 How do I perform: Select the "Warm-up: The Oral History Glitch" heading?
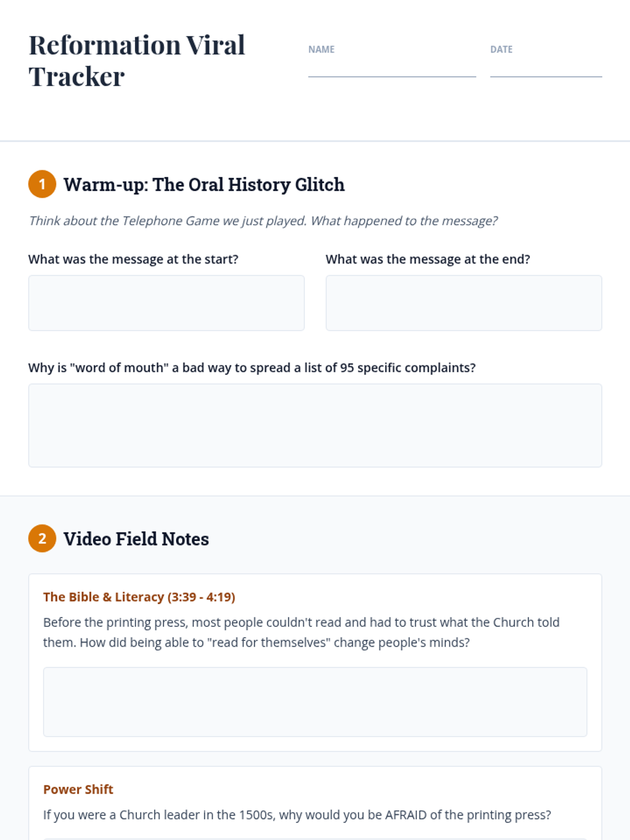[204, 185]
